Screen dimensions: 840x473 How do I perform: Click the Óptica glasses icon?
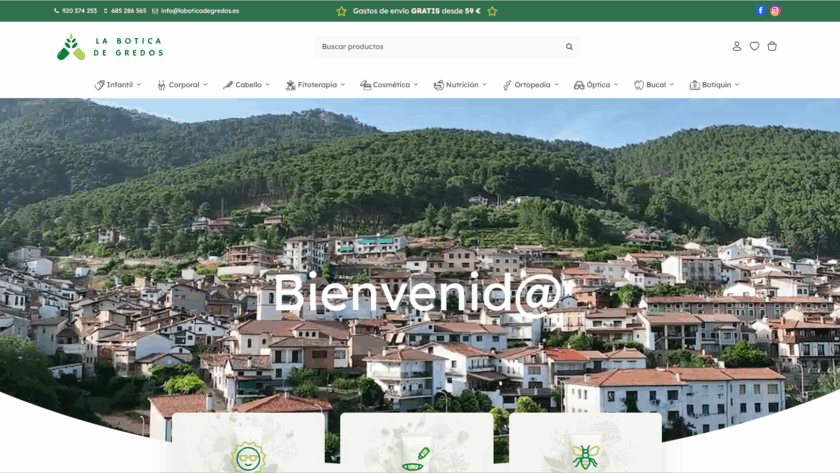579,85
